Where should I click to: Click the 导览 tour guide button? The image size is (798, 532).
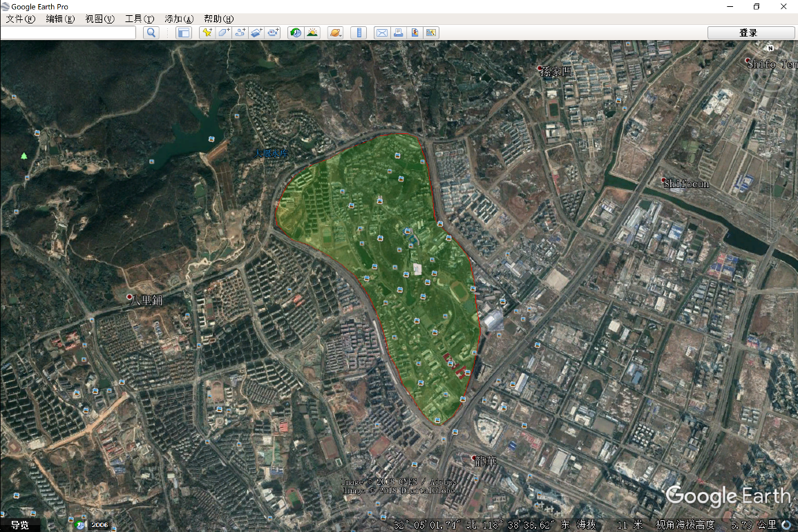[20, 525]
